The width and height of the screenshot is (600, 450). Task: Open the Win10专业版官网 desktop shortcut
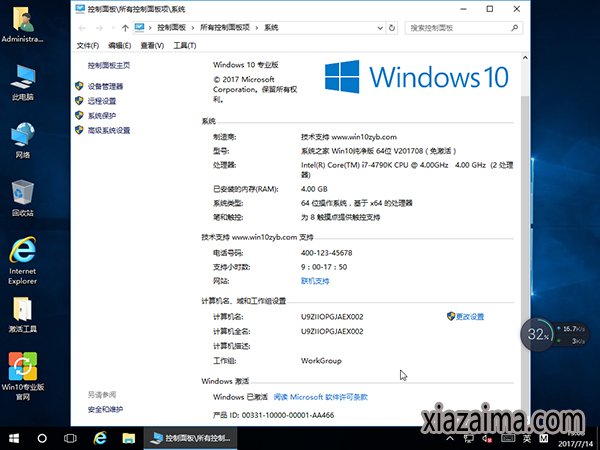pyautogui.click(x=23, y=376)
